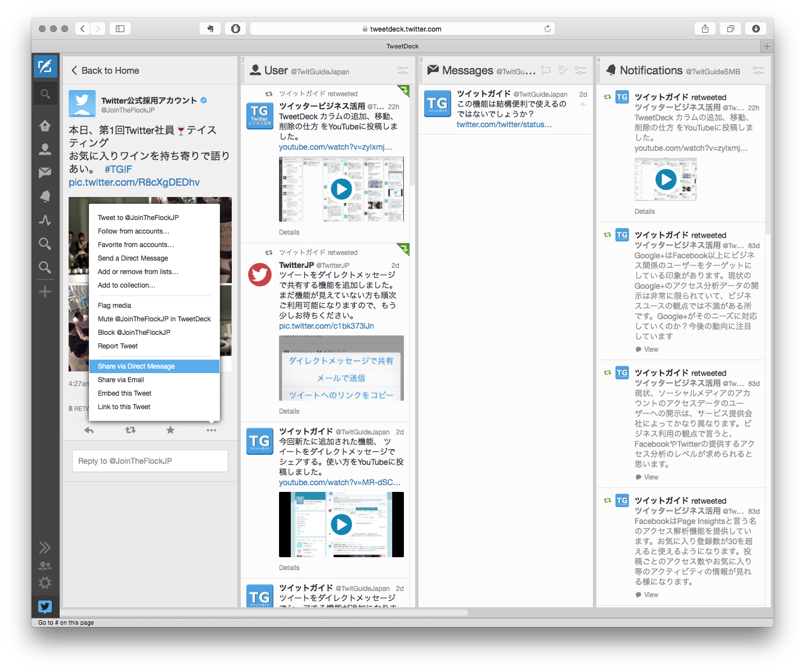Open Messages column settings icon

pos(581,70)
